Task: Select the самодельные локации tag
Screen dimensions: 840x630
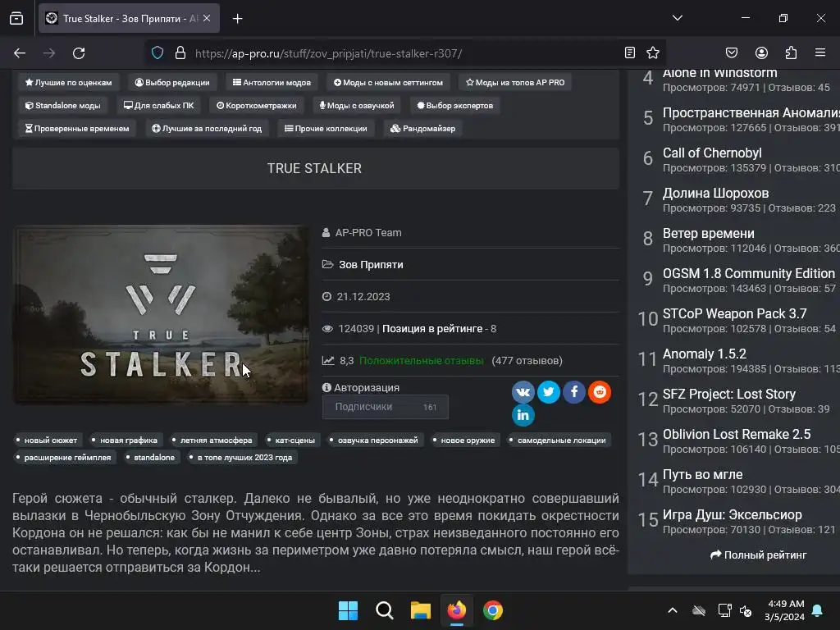Action: point(558,441)
